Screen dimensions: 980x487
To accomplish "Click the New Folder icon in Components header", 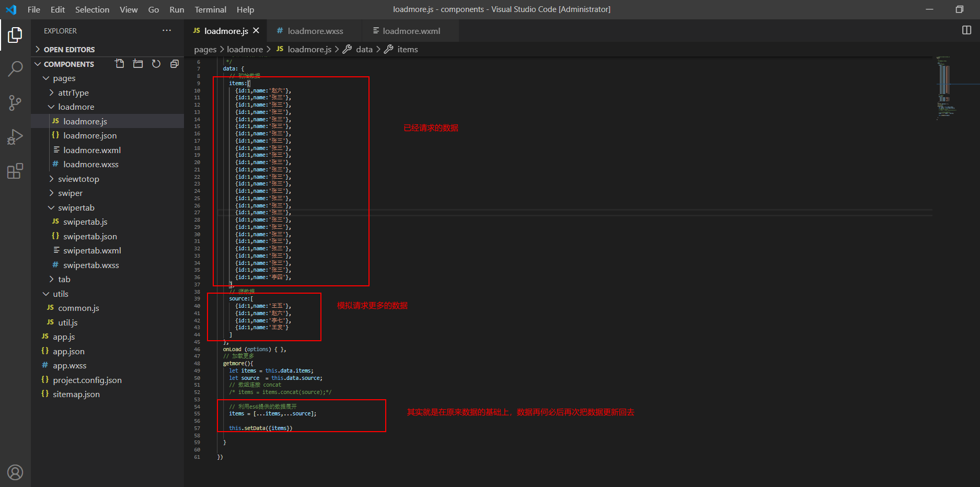I will [138, 64].
